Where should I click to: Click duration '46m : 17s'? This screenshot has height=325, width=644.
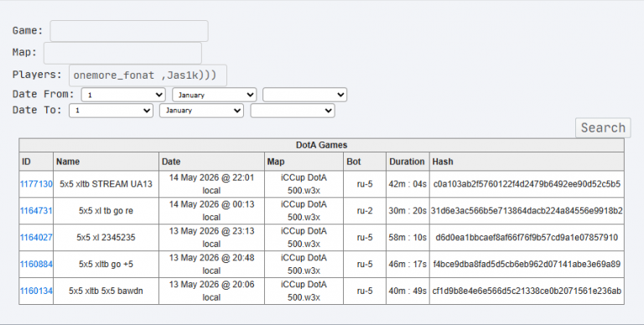click(x=408, y=264)
